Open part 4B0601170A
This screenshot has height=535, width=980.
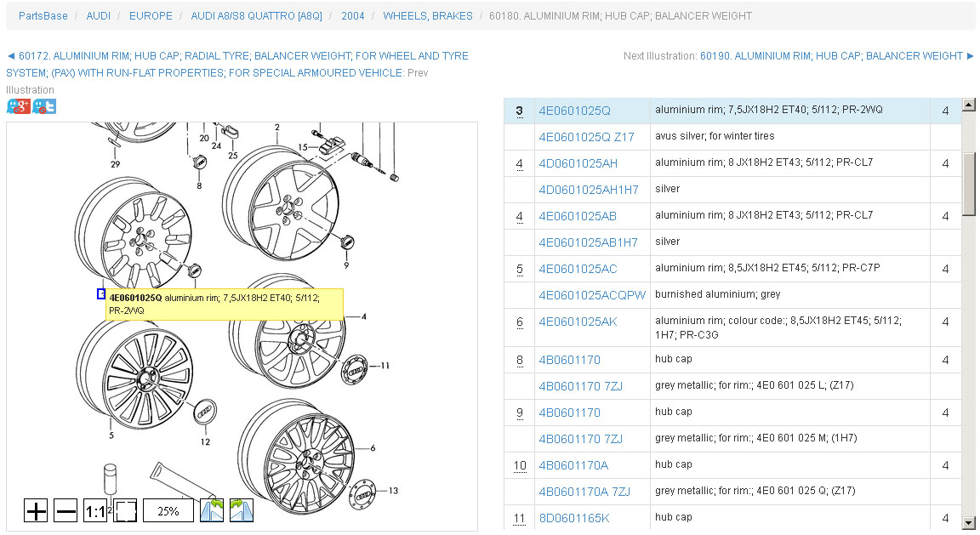[x=573, y=465]
